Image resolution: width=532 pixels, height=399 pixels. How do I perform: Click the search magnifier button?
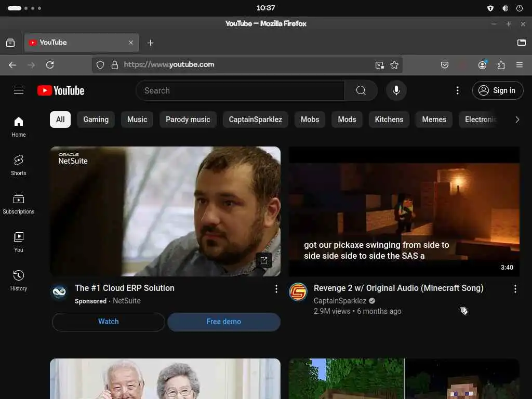click(x=361, y=90)
